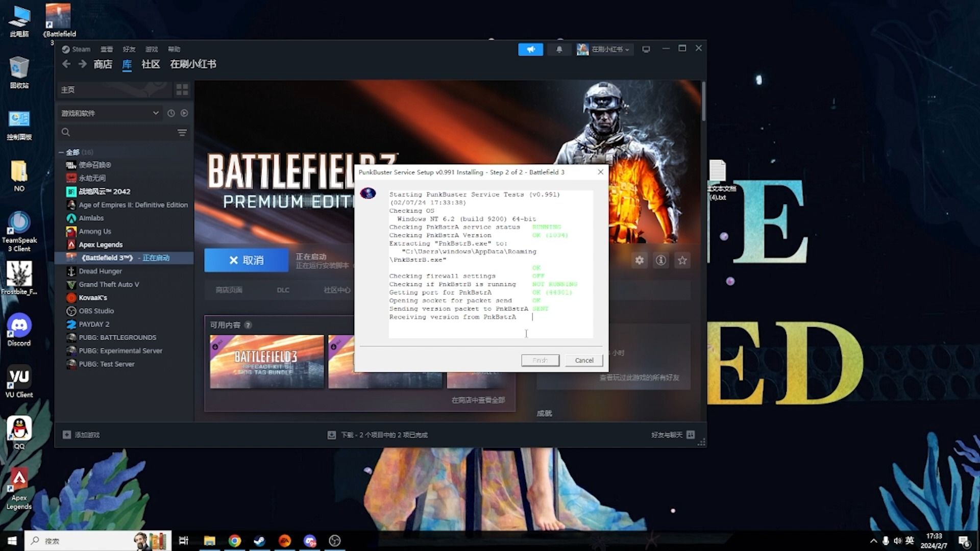
Task: Open the Steam taskbar icon
Action: click(259, 541)
